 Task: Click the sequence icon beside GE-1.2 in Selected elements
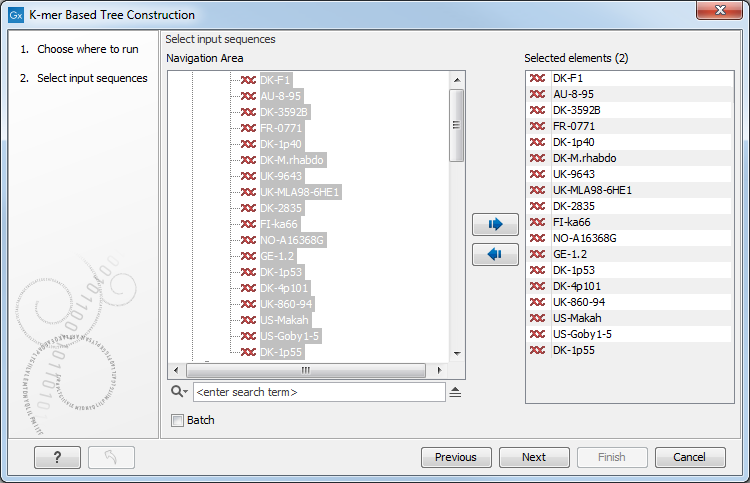pos(537,254)
